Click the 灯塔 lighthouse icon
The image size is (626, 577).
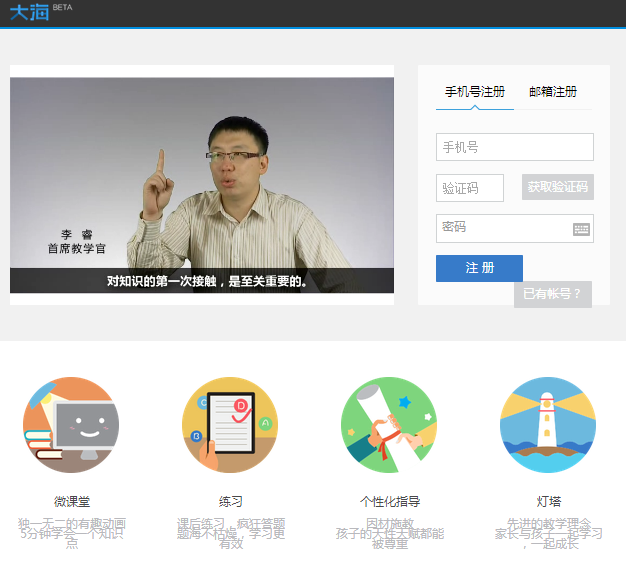point(548,425)
